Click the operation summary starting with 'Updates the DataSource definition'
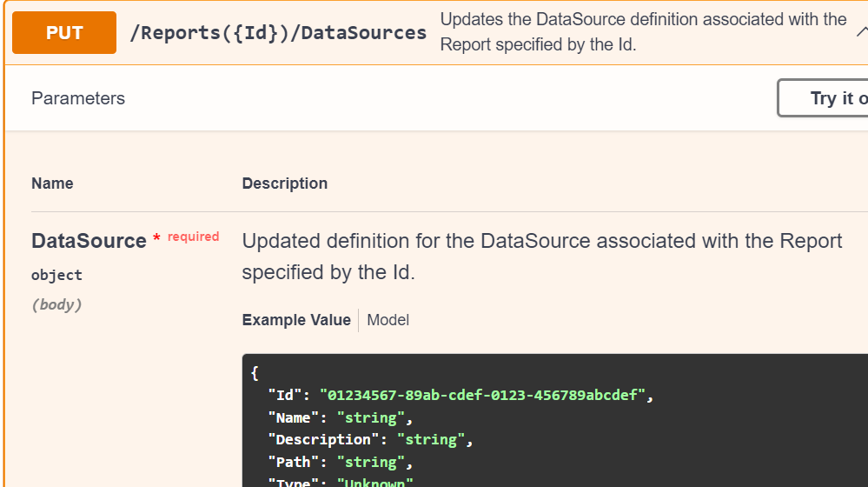868x487 pixels. (643, 31)
